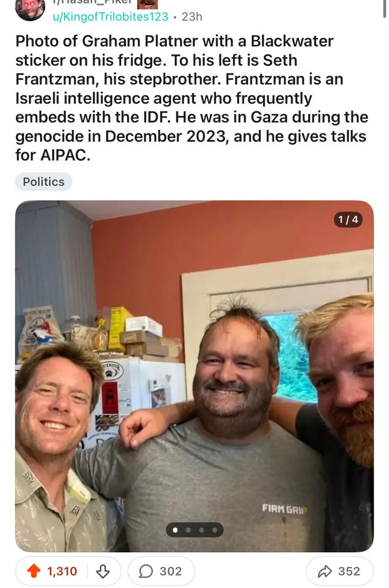The height and width of the screenshot is (588, 389).
Task: Open the post title about Graham Platner
Action: pyautogui.click(x=191, y=98)
